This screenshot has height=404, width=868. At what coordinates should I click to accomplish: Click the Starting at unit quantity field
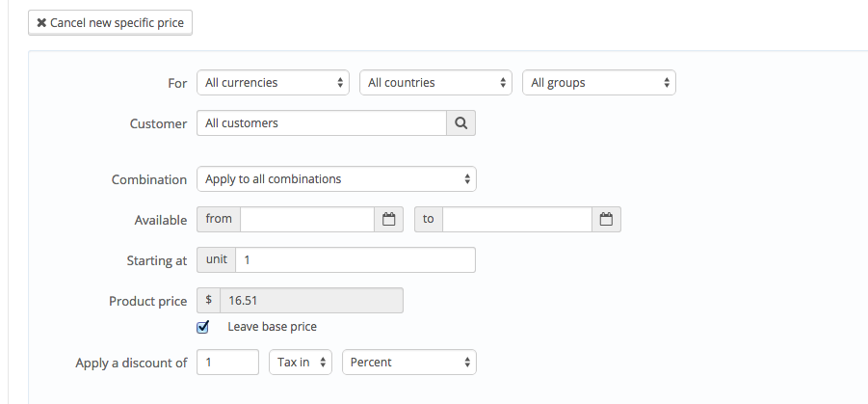(355, 260)
